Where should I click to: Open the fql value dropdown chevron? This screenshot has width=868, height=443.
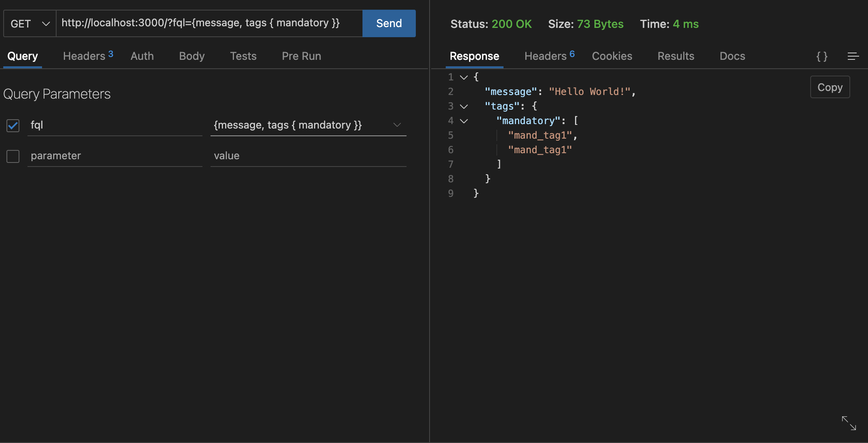click(x=397, y=125)
